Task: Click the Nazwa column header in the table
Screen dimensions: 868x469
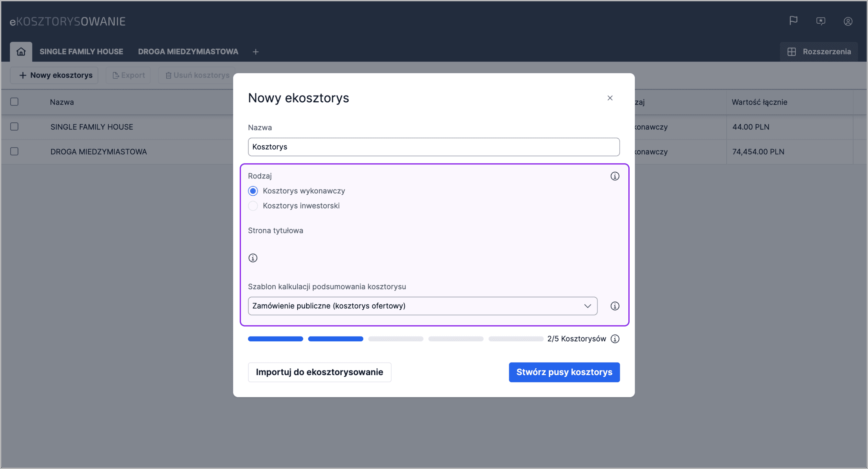Action: [x=62, y=102]
